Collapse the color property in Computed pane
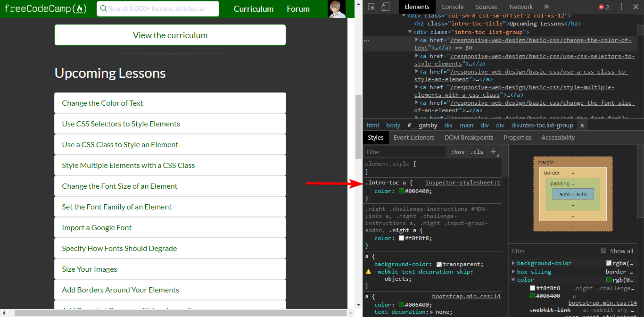The height and width of the screenshot is (317, 644). pyautogui.click(x=513, y=279)
